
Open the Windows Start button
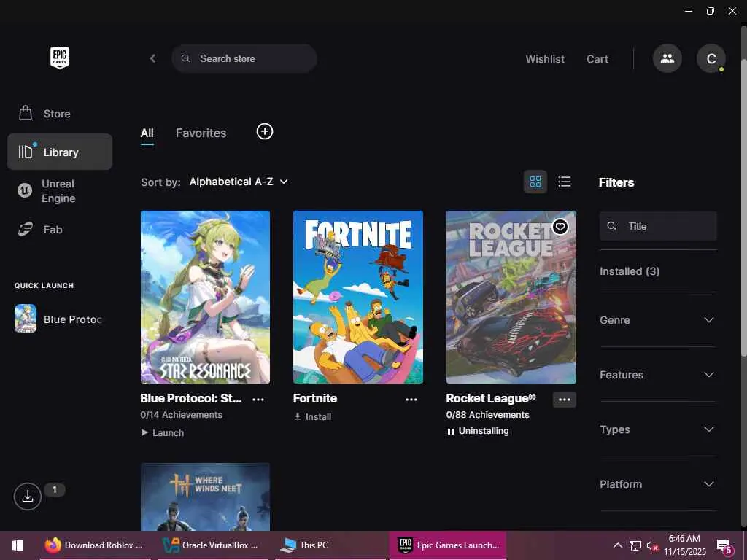coord(18,545)
